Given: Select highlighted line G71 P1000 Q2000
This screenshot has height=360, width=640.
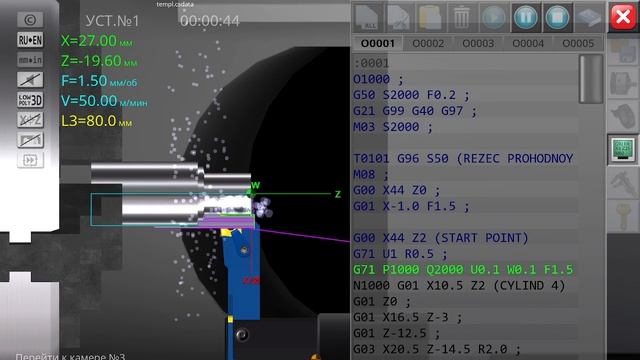Looking at the screenshot, I should [463, 270].
